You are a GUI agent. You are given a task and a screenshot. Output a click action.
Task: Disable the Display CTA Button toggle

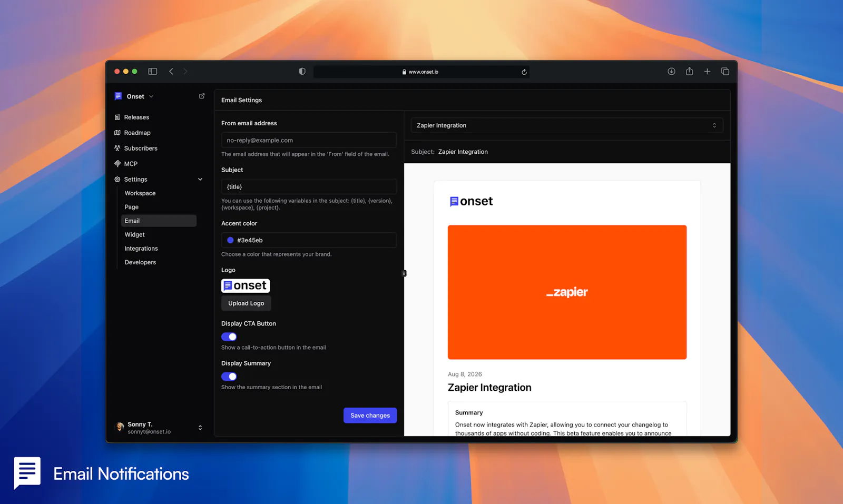click(x=229, y=337)
